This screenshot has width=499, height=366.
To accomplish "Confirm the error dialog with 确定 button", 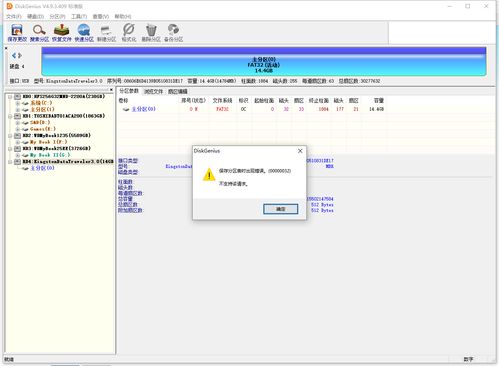I will tap(281, 209).
